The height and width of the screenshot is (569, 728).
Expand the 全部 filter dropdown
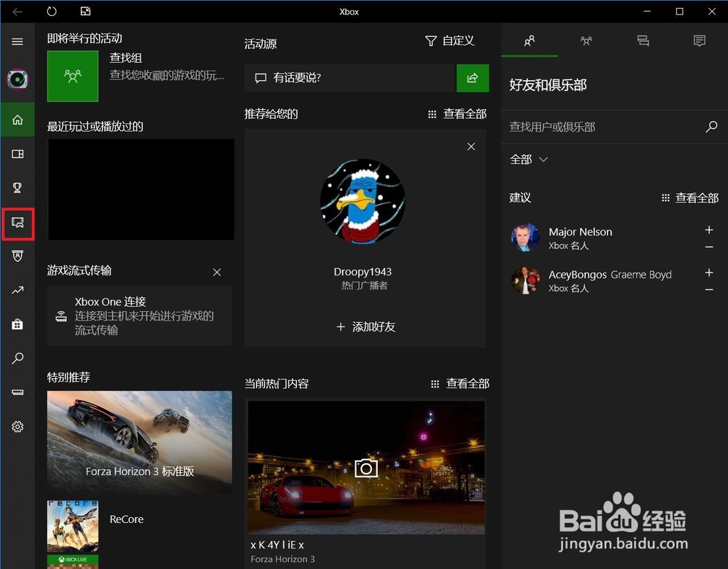pos(529,160)
